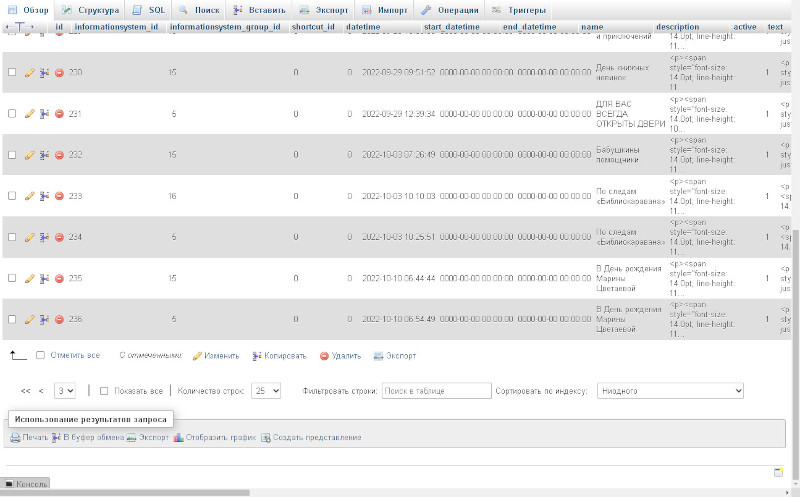Image resolution: width=800 pixels, height=497 pixels.
Task: Edit row 235 with pencil icon
Action: coord(30,278)
